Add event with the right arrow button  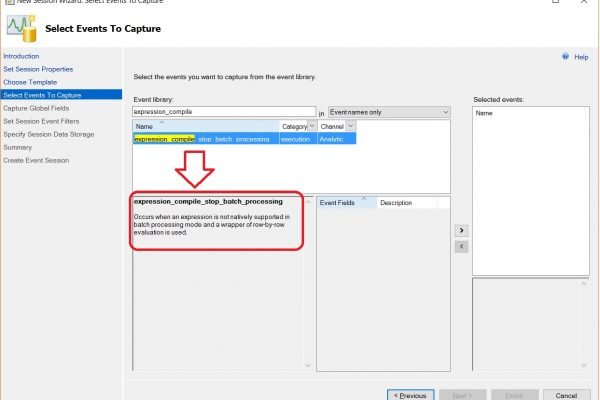tap(461, 230)
